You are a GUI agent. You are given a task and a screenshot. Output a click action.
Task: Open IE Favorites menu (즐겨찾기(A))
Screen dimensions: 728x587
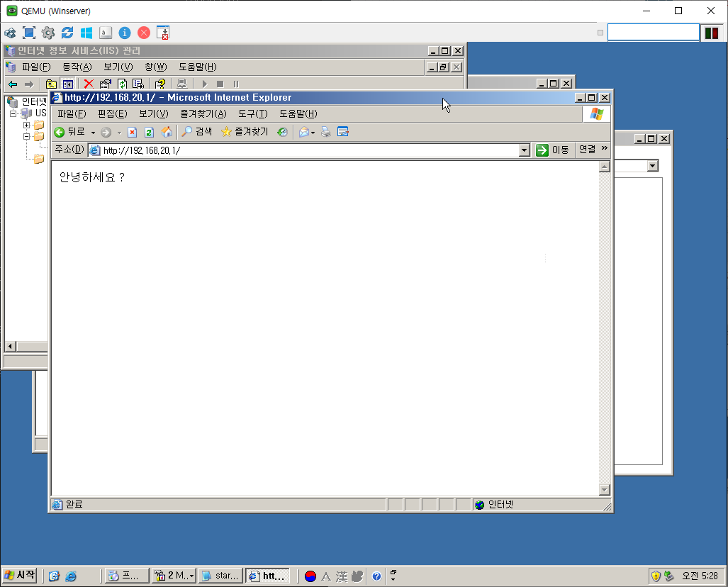click(x=203, y=113)
